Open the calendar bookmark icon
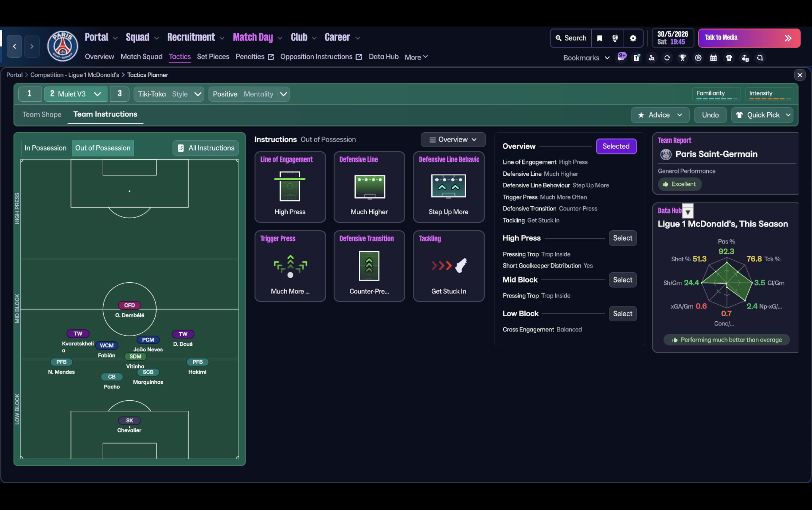The height and width of the screenshot is (510, 812). [713, 58]
